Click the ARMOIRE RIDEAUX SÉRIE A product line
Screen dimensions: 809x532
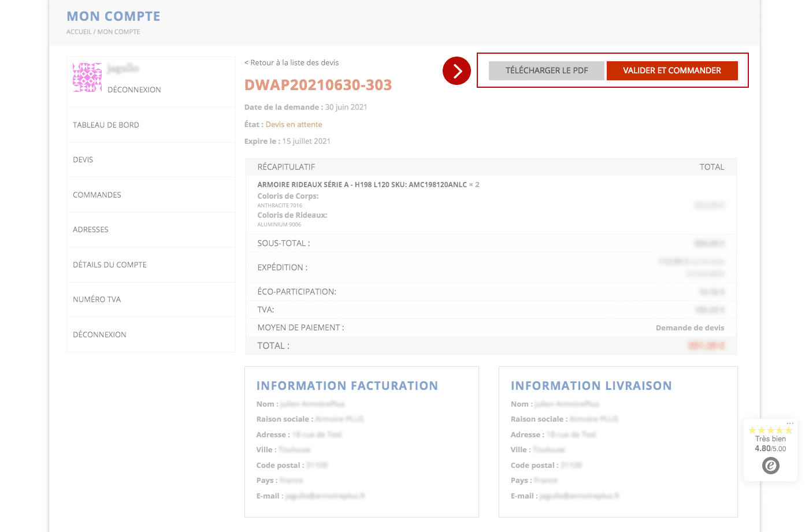[368, 185]
